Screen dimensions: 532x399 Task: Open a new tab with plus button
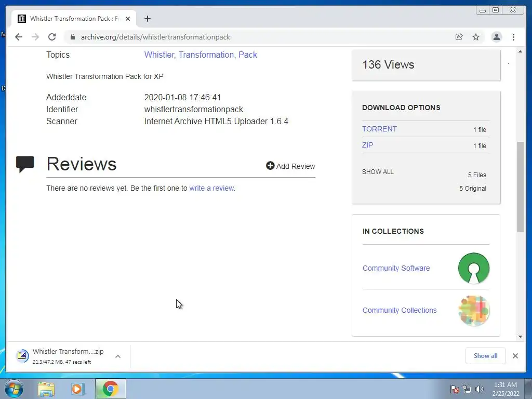click(147, 19)
